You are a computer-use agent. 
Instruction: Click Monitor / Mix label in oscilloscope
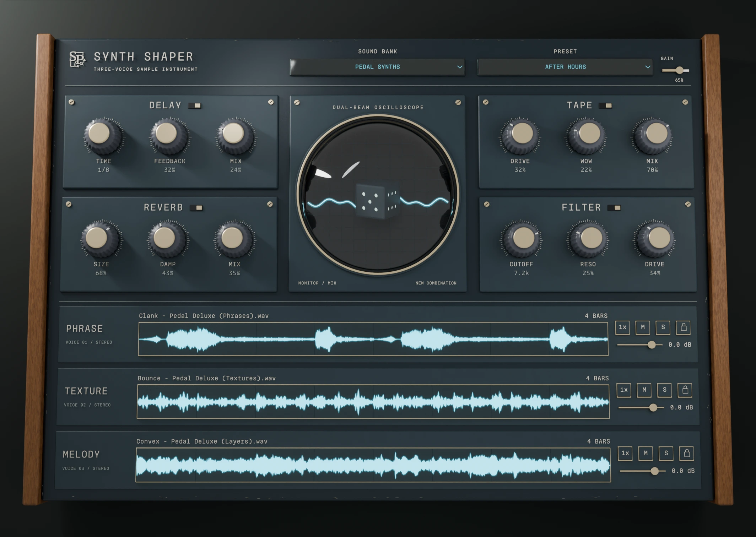[x=317, y=283]
